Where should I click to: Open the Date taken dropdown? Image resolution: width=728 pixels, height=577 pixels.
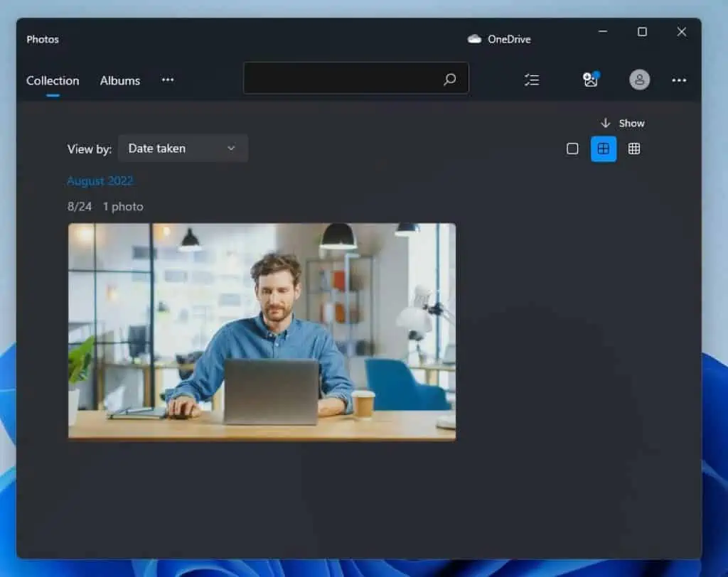[183, 149]
